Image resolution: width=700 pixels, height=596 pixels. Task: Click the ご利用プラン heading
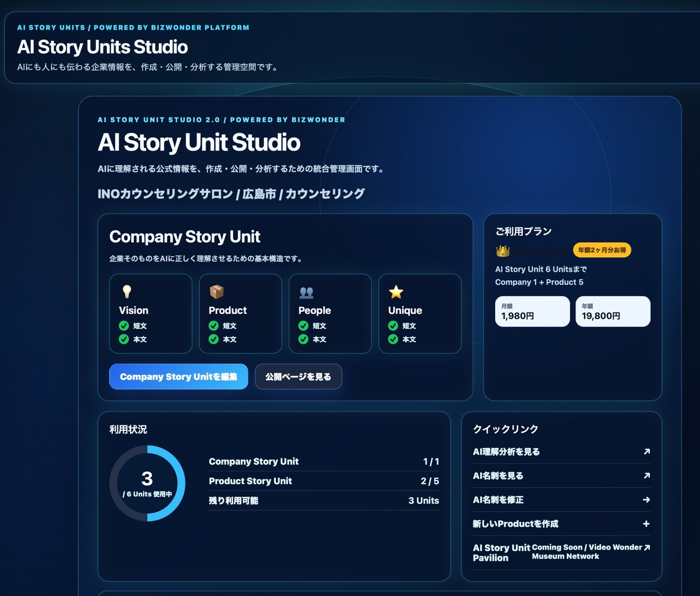tap(523, 231)
